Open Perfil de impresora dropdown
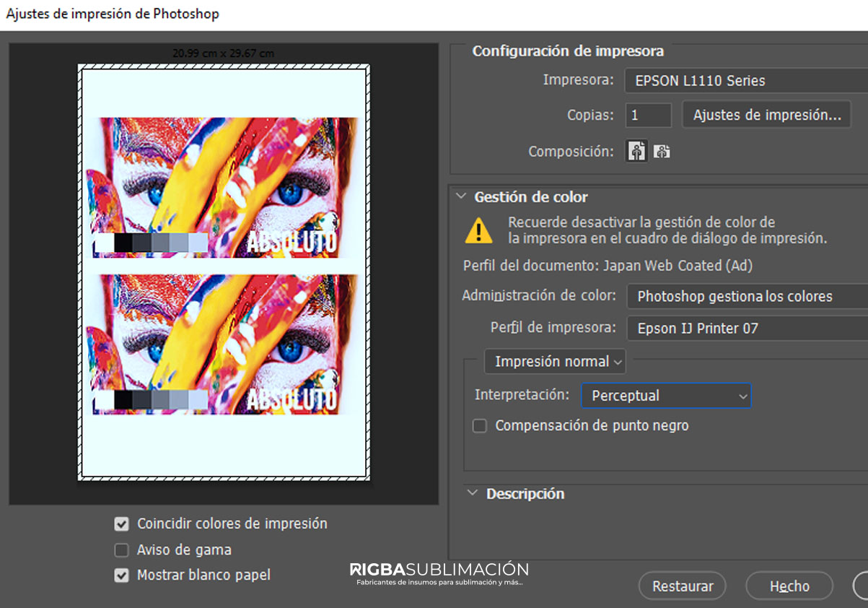Screen dimensions: 868x608 pos(748,329)
